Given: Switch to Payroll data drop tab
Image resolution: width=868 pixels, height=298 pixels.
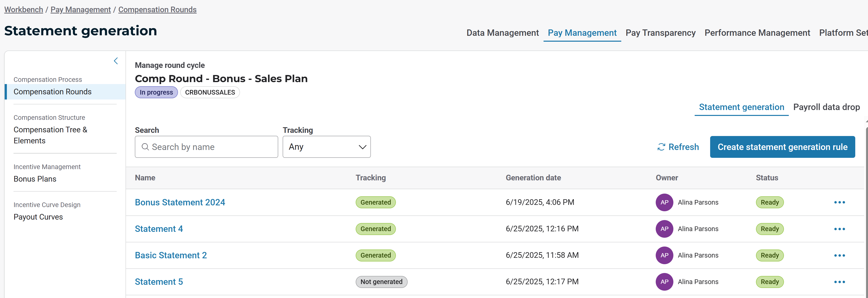Looking at the screenshot, I should 826,107.
